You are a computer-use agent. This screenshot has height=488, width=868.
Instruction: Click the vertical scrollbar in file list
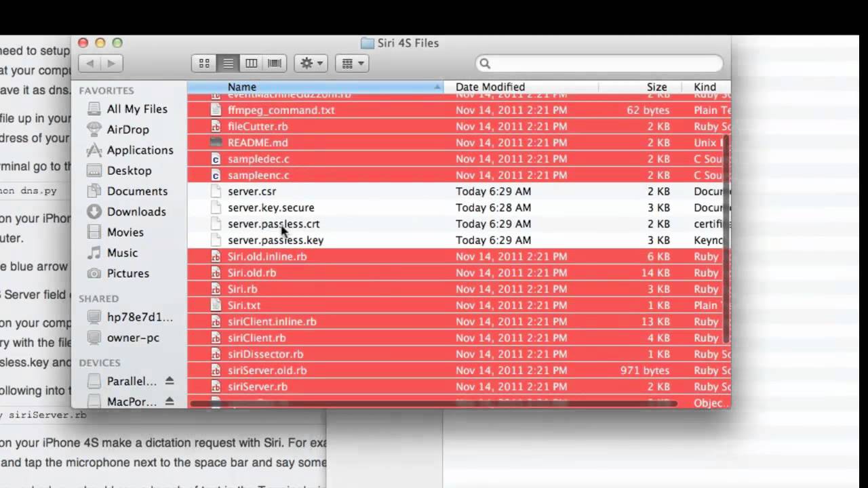coord(727,239)
